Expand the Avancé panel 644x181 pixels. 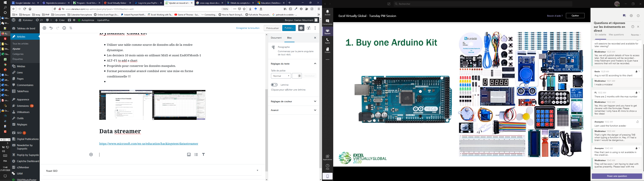[x=293, y=110]
